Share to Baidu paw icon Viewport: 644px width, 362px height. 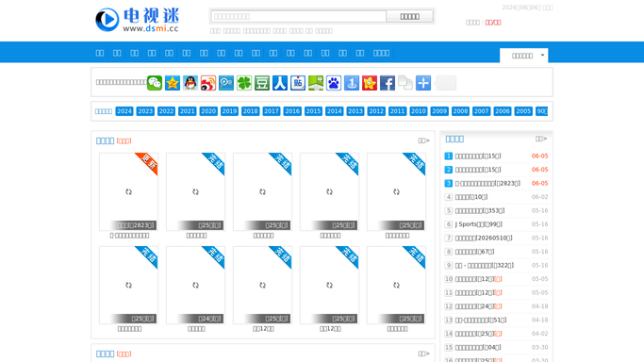pos(334,83)
